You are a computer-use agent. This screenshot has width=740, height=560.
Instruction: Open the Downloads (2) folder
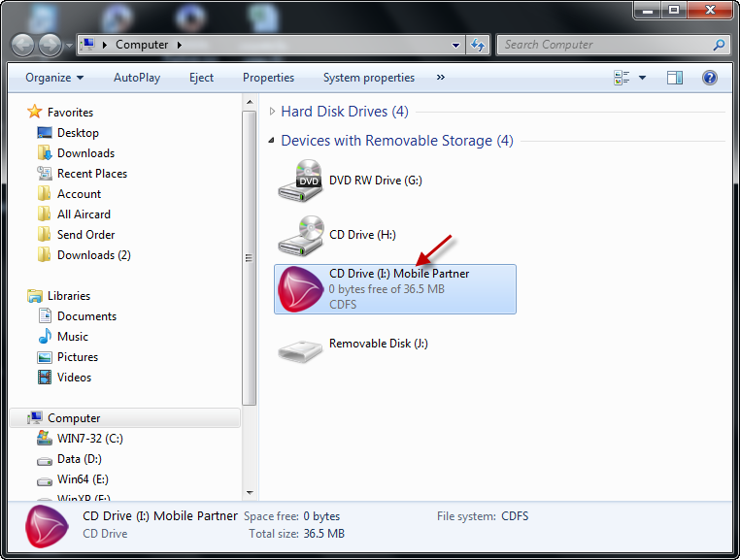coord(94,255)
